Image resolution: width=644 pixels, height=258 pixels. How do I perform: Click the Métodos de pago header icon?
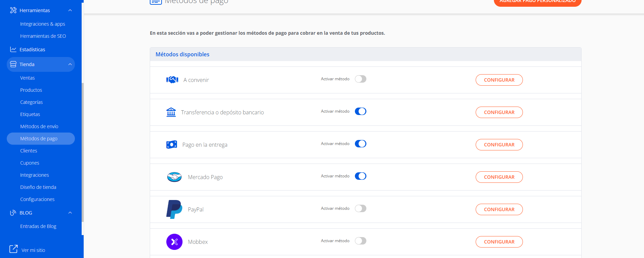click(156, 2)
